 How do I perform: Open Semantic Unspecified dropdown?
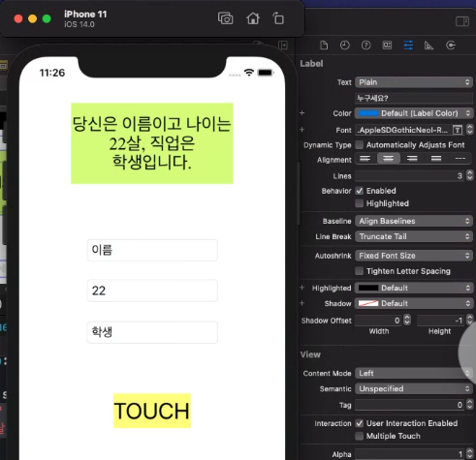[414, 388]
